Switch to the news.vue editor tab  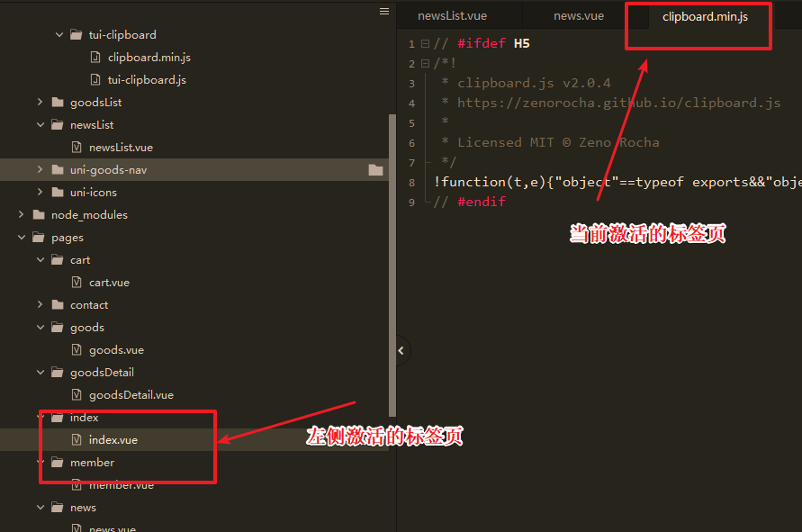coord(579,16)
